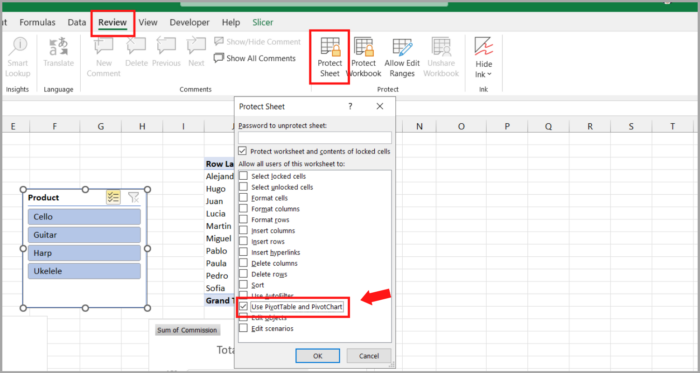Click the Pablo row label
The image size is (700, 373).
pyautogui.click(x=217, y=251)
